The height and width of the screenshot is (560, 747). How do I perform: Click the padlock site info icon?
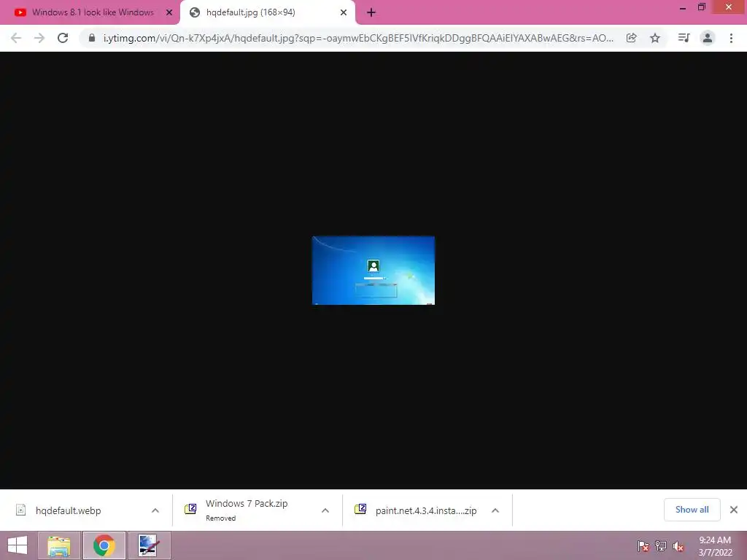[x=92, y=38]
